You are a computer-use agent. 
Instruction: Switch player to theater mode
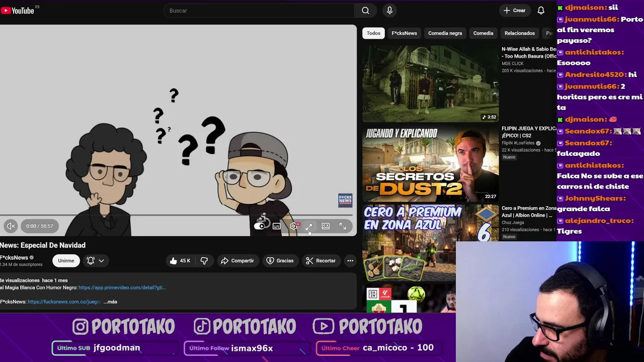pos(326,226)
